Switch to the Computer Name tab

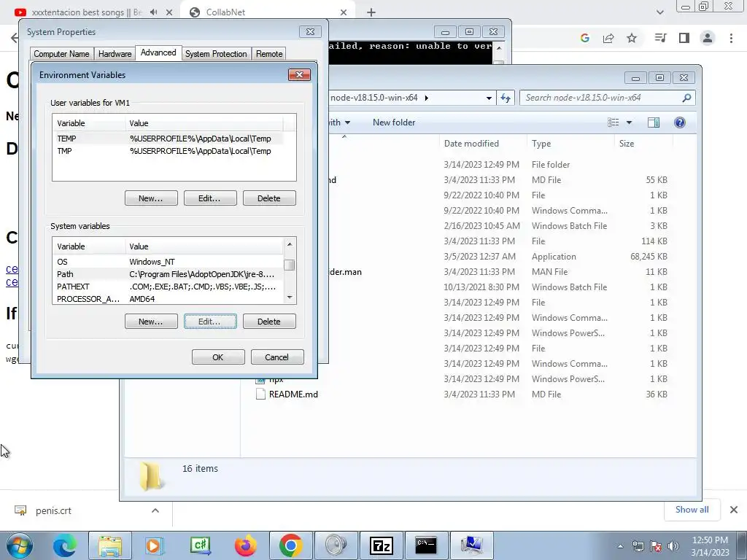[x=61, y=54]
